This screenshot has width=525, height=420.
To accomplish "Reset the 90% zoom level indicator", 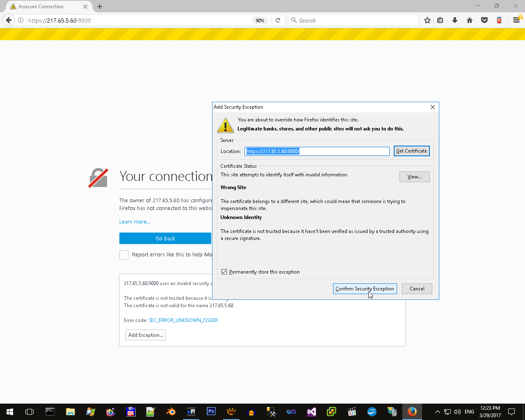I will coord(260,21).
